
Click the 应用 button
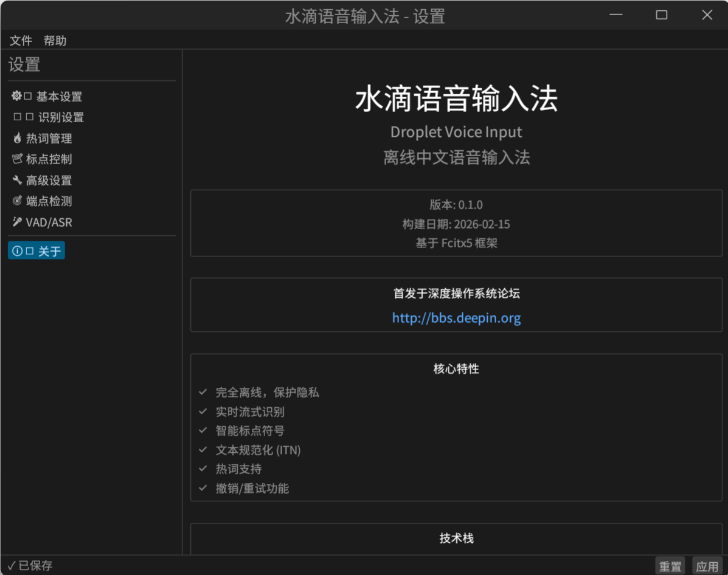tap(707, 565)
